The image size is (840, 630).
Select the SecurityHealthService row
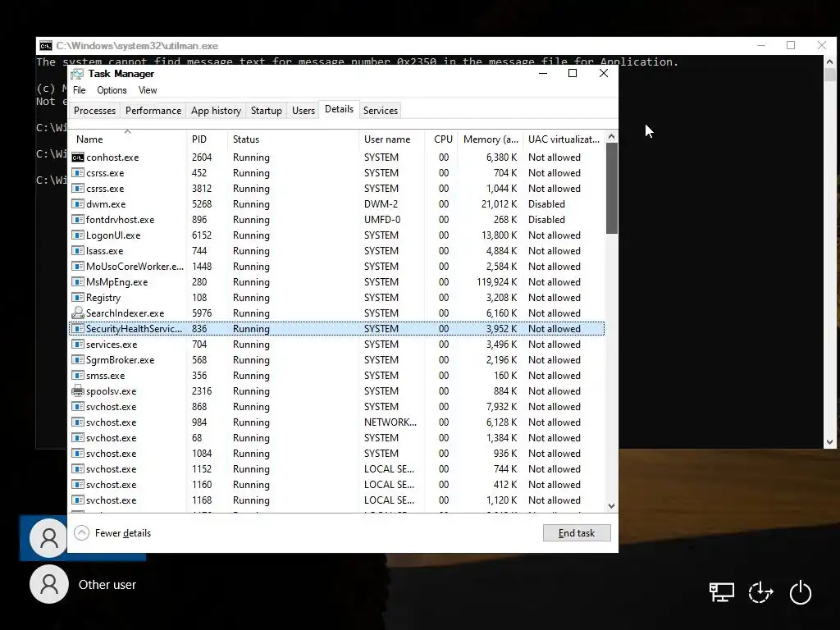point(337,329)
